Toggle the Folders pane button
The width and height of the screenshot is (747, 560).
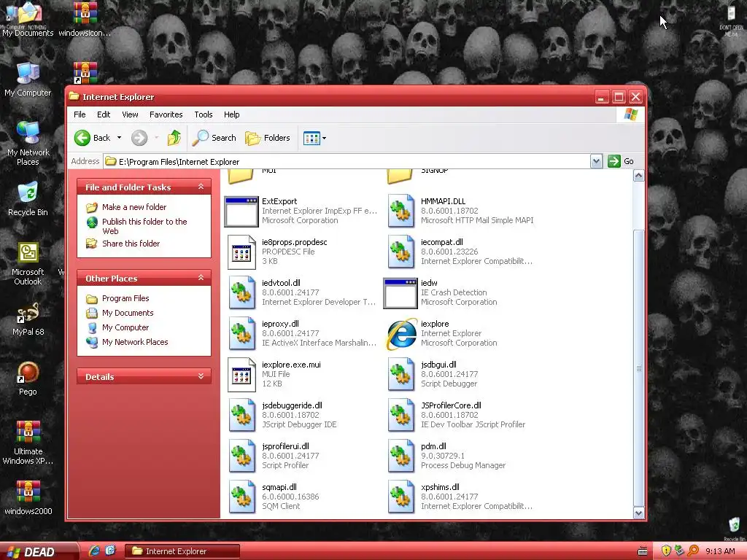[268, 138]
